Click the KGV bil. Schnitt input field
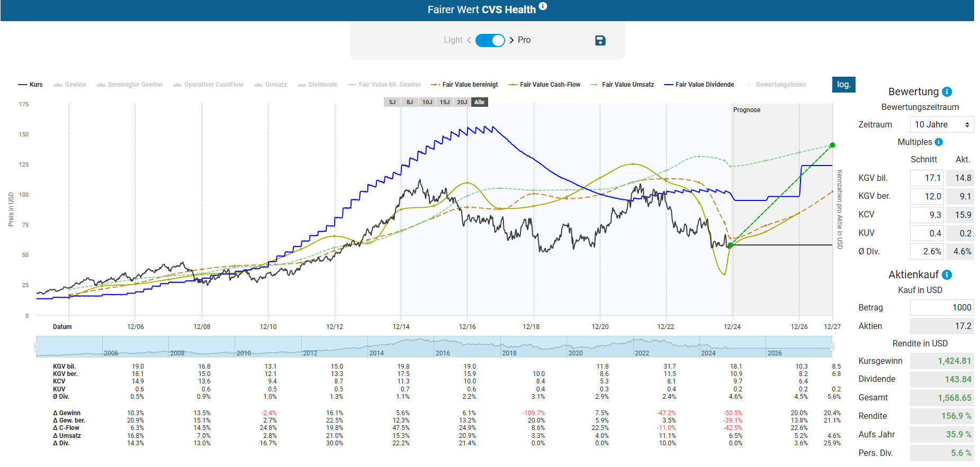The height and width of the screenshot is (467, 980). 927,178
